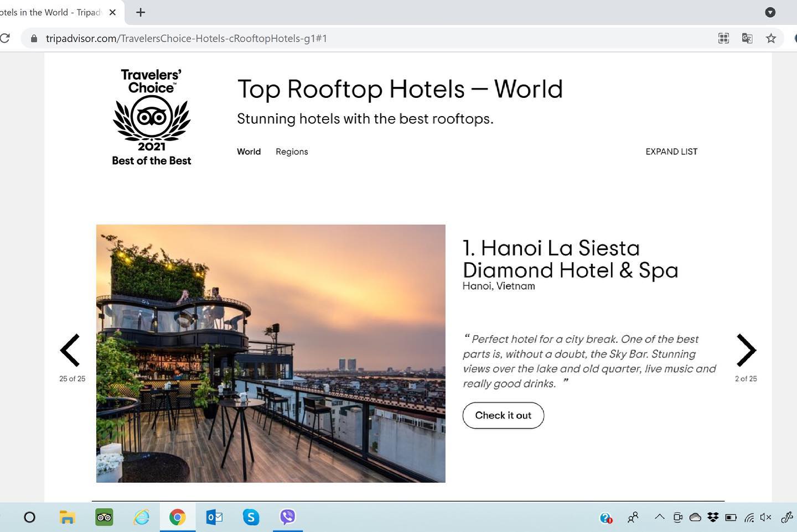Click the QR code icon in address bar
This screenshot has width=797, height=532.
pyautogui.click(x=723, y=38)
